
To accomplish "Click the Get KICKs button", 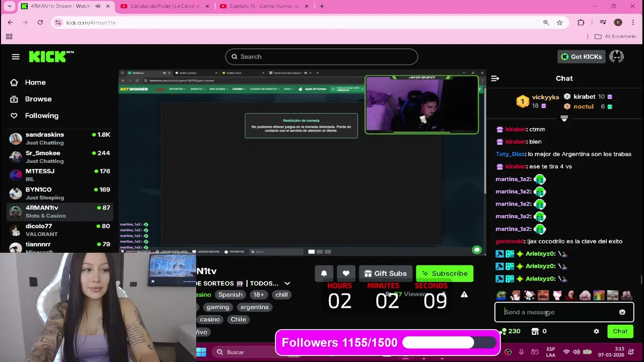I will [582, 57].
